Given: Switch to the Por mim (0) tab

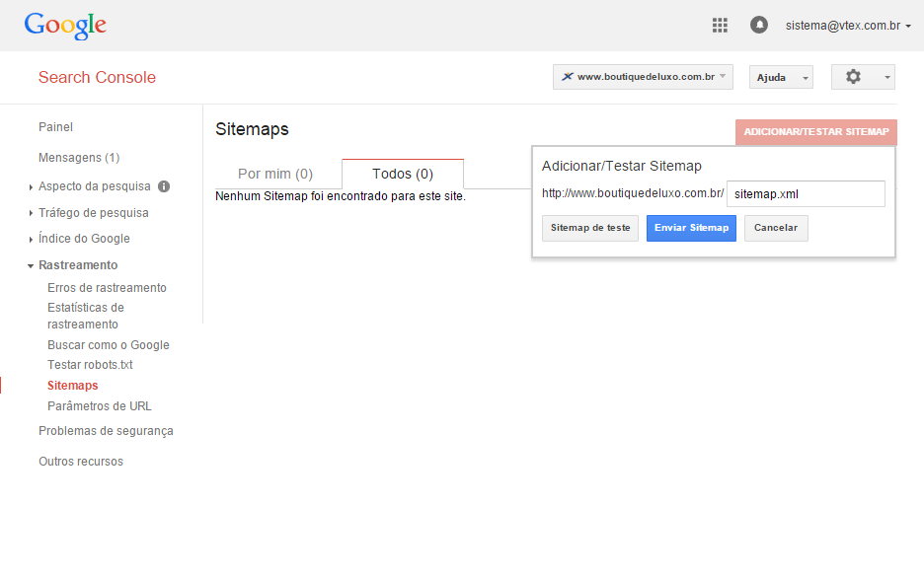Looking at the screenshot, I should pos(275,174).
